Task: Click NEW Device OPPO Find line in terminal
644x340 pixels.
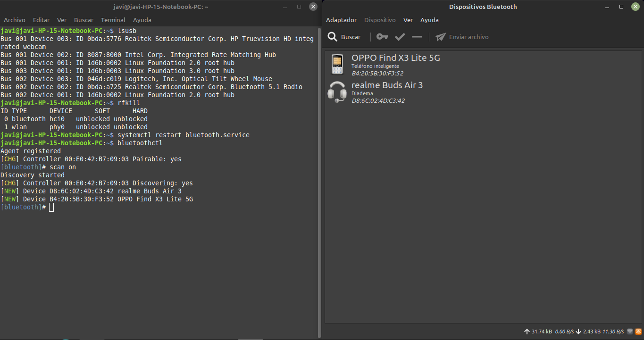Action: coord(97,199)
